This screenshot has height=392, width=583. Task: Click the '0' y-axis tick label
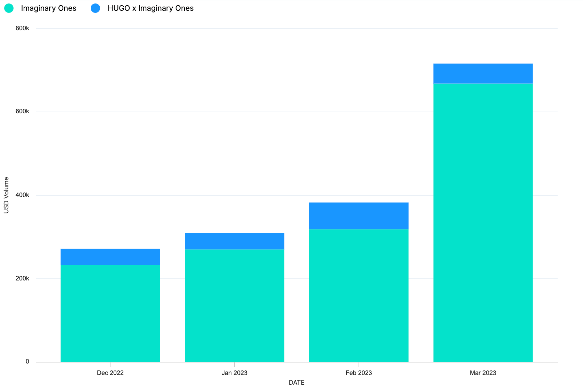pyautogui.click(x=27, y=361)
